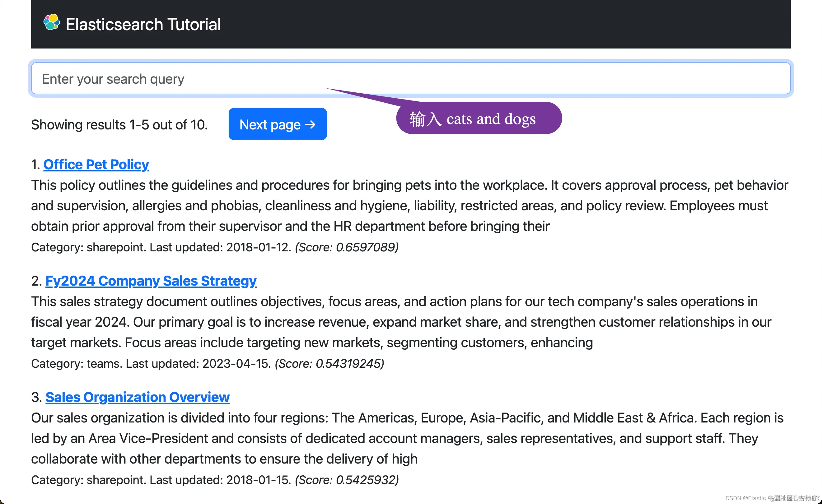Open Fy2024 Company Sales Strategy link

151,281
